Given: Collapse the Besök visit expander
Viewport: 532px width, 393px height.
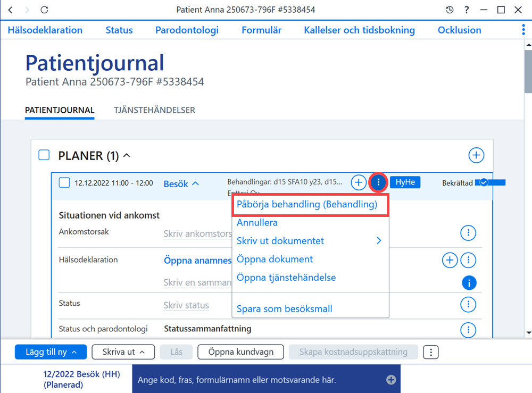Looking at the screenshot, I should (x=181, y=184).
